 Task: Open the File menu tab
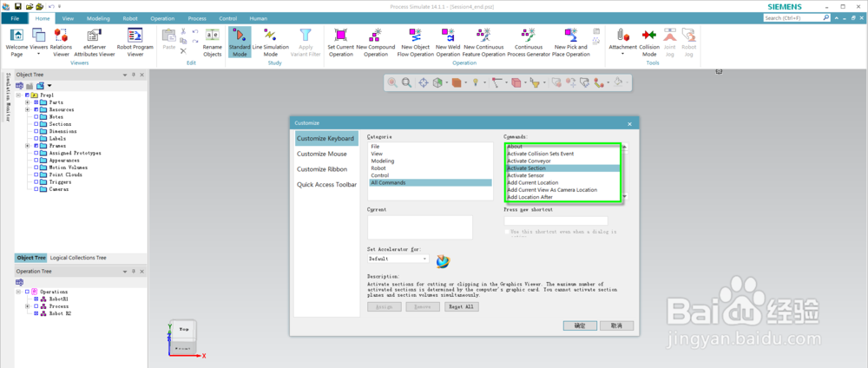click(15, 18)
